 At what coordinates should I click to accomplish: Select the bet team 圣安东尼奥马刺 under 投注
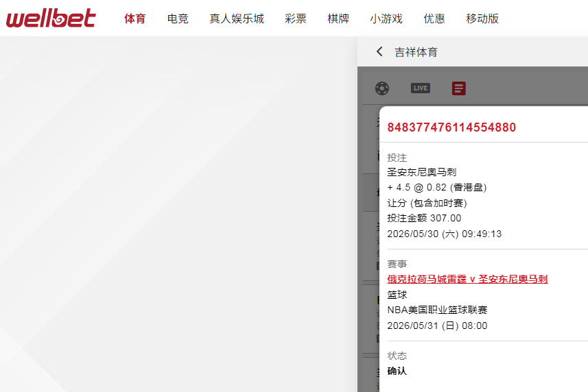(421, 172)
